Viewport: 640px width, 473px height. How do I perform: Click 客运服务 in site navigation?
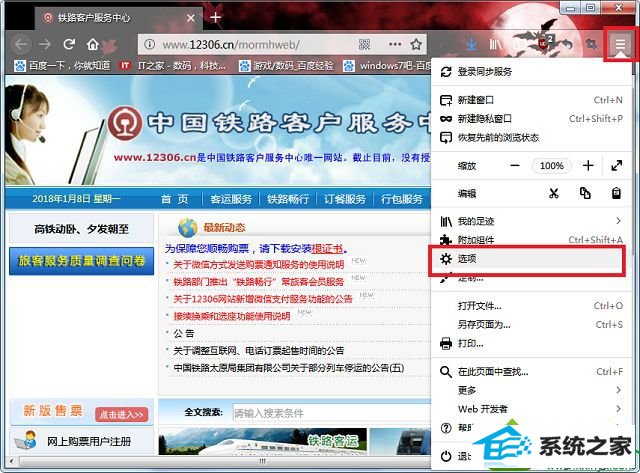[x=231, y=199]
